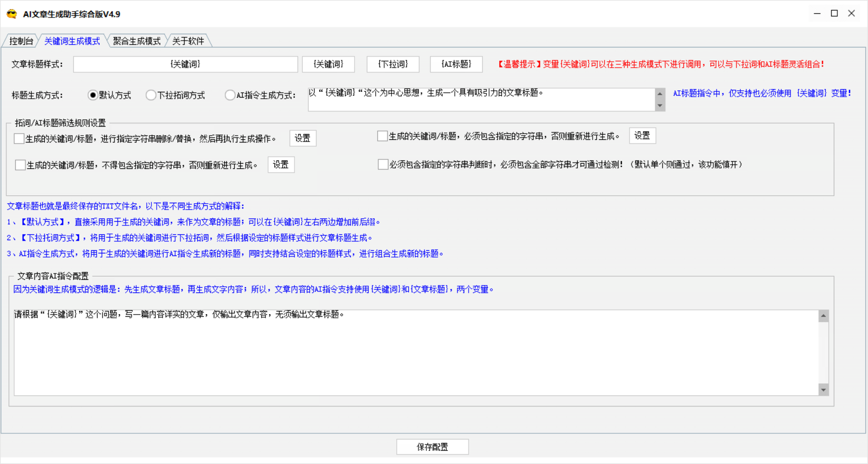Insert the {关键词} variable button

click(x=328, y=64)
